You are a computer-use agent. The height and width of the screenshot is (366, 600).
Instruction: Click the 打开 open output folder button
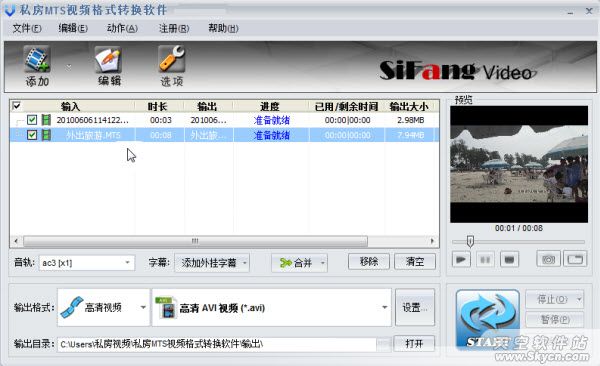[x=414, y=343]
